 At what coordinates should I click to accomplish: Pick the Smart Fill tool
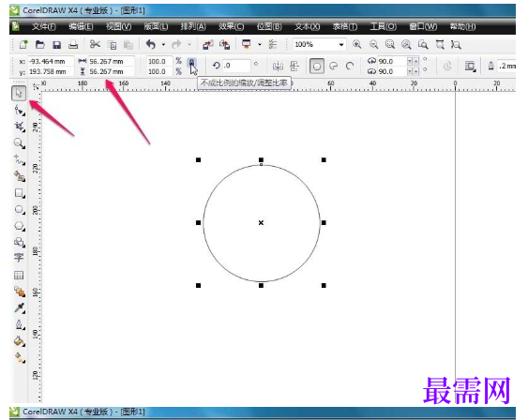[19, 176]
